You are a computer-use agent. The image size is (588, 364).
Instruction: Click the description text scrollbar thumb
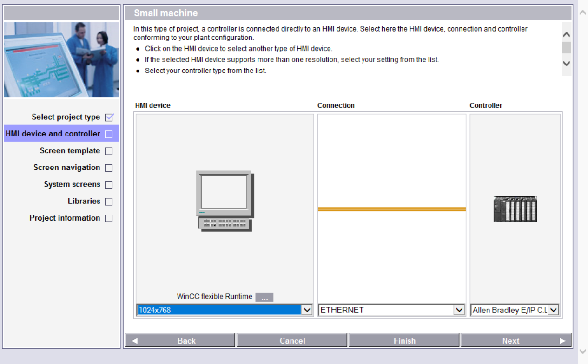(566, 48)
